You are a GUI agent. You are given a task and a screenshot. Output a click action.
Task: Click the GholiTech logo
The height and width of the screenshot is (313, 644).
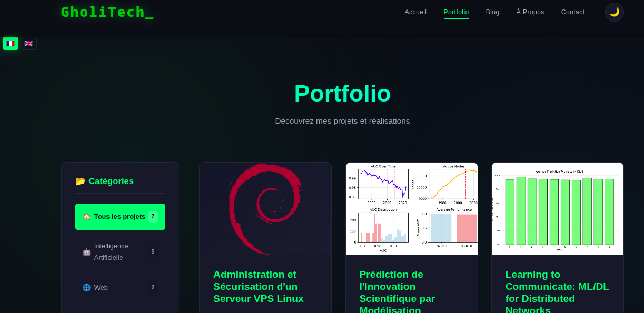click(x=107, y=12)
